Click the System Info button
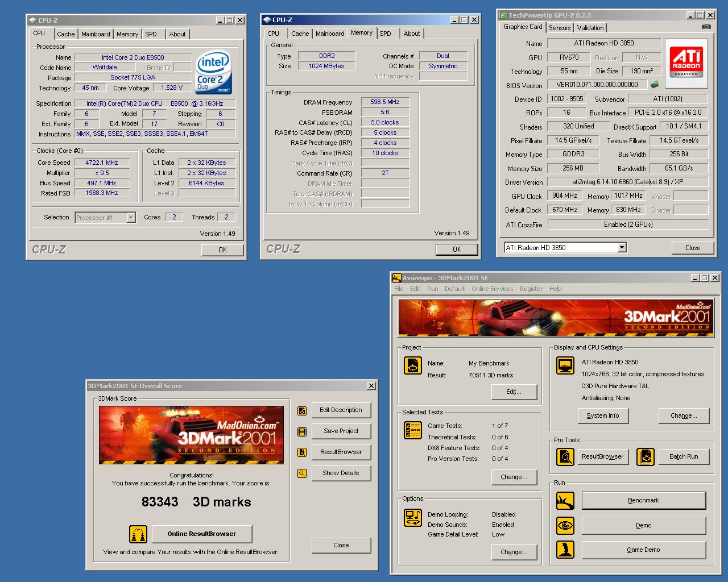Viewport: 728px width, 582px height. [x=603, y=415]
